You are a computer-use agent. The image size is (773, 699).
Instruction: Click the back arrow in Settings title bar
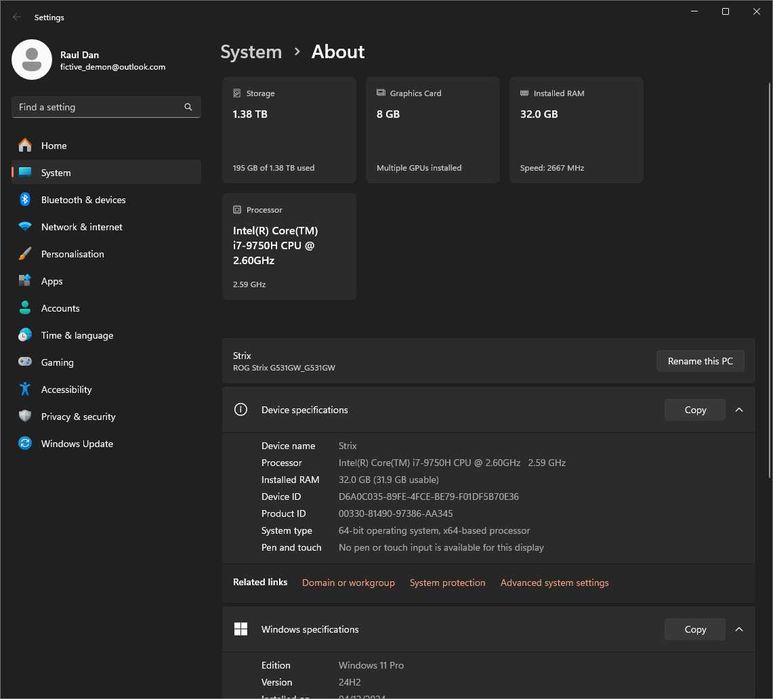17,17
